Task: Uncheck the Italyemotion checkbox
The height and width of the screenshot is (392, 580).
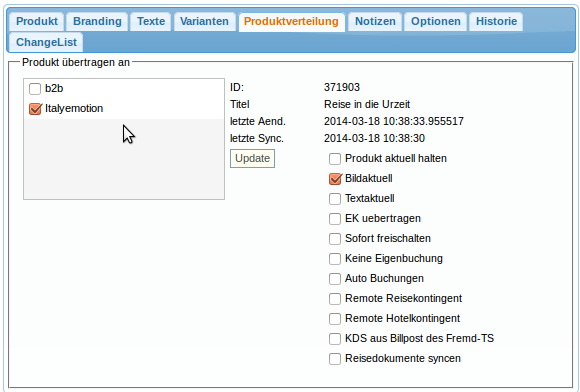Action: [x=35, y=109]
